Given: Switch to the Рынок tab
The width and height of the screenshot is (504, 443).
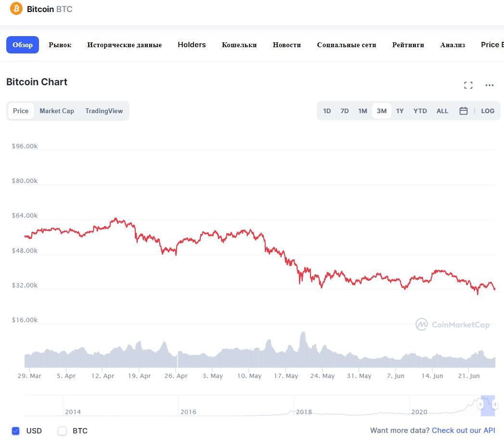Looking at the screenshot, I should click(x=60, y=45).
